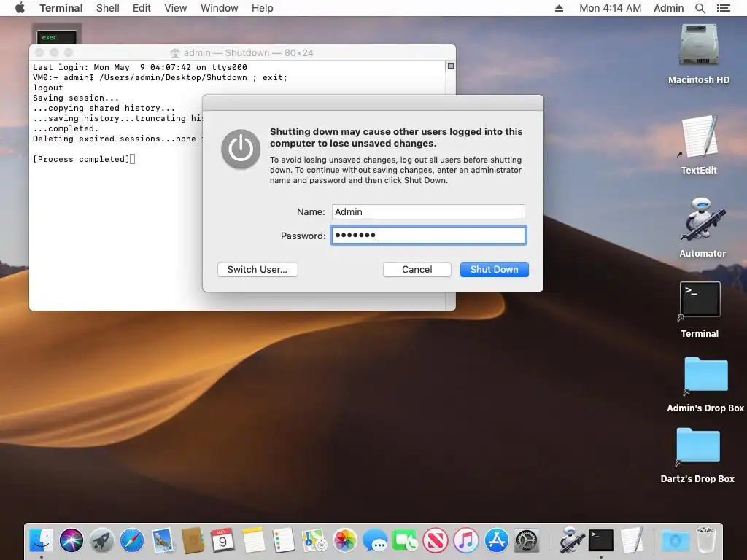Click "logout" line in Terminal output
The width and height of the screenshot is (747, 560).
[47, 87]
